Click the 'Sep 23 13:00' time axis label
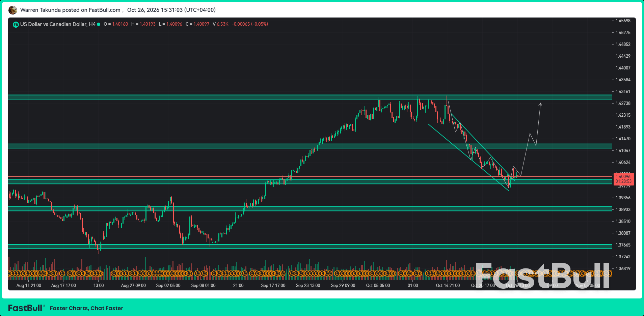Screen dimensions: 644x316 (308, 286)
